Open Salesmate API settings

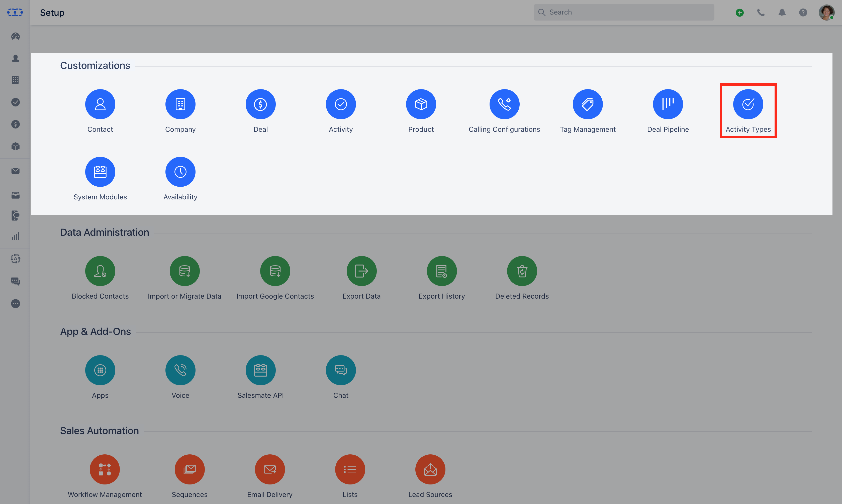[260, 370]
